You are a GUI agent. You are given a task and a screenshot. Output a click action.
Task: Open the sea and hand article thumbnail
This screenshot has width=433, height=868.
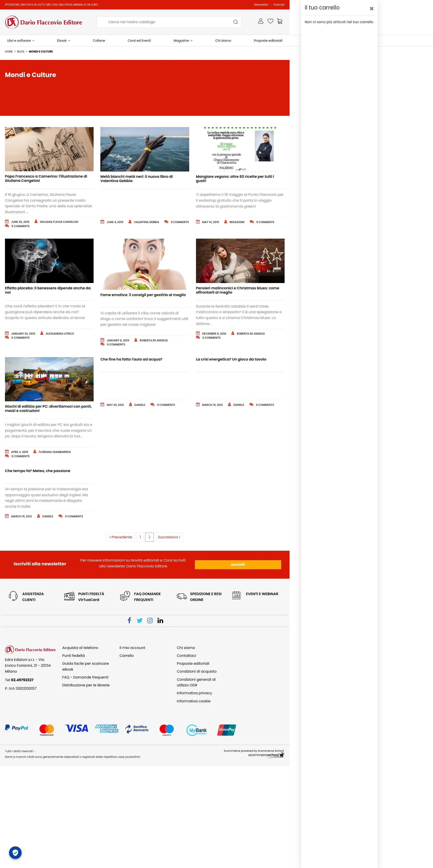pyautogui.click(x=145, y=149)
